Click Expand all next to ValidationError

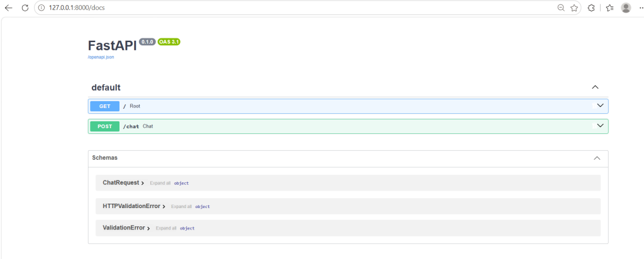pos(166,228)
